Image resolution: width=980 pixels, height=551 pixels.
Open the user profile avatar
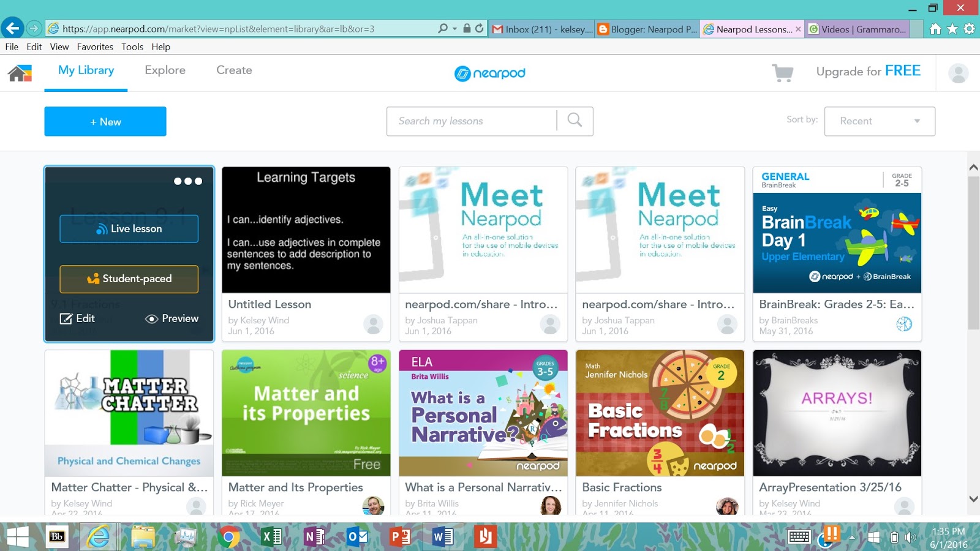[x=959, y=73]
